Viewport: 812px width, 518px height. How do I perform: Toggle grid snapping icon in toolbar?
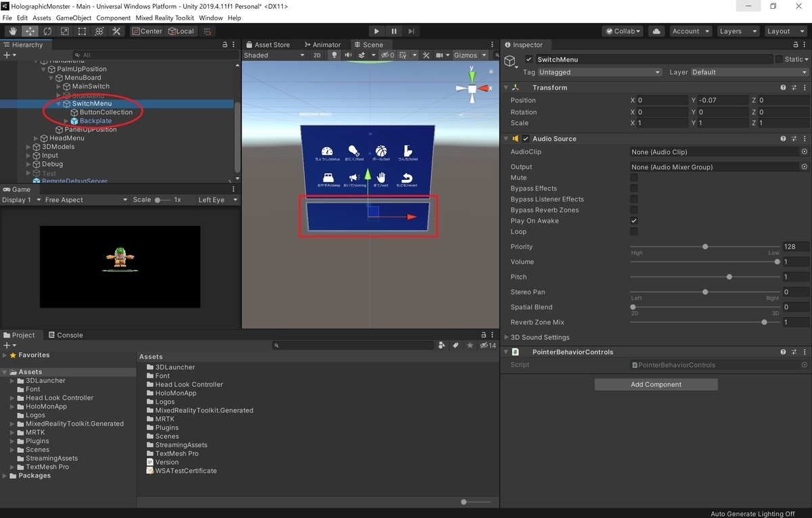pyautogui.click(x=207, y=31)
